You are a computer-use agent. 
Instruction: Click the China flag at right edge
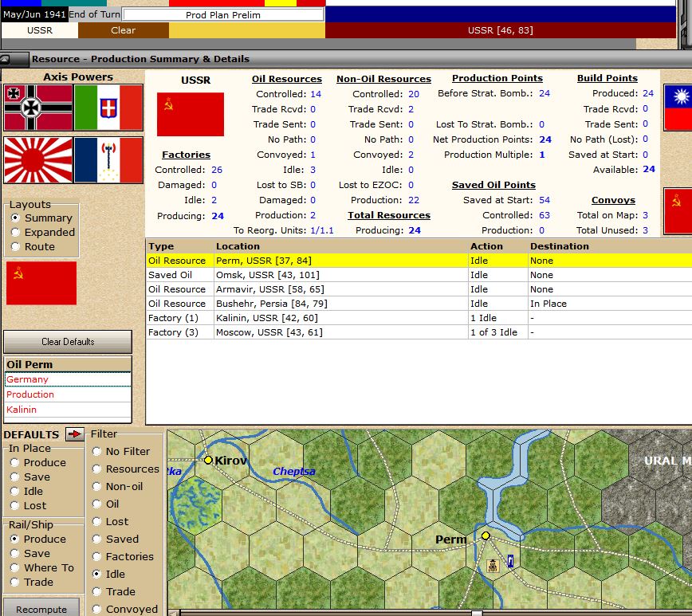tap(678, 108)
